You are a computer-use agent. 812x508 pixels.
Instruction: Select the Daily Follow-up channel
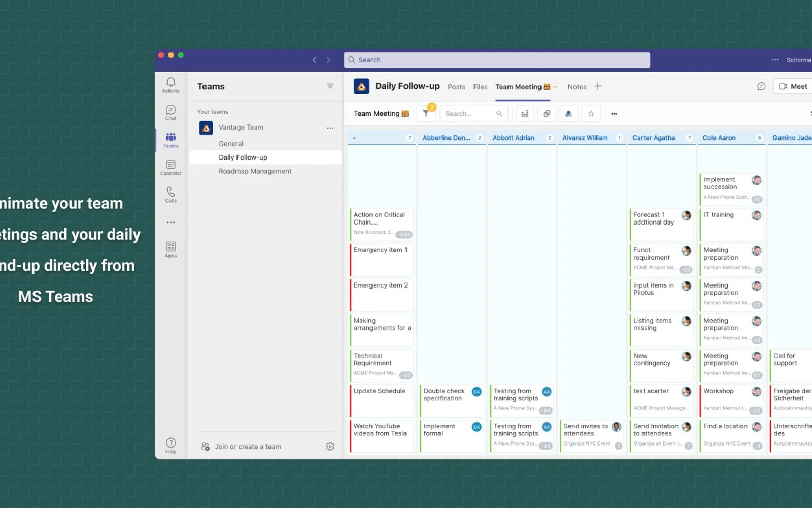[x=265, y=157]
